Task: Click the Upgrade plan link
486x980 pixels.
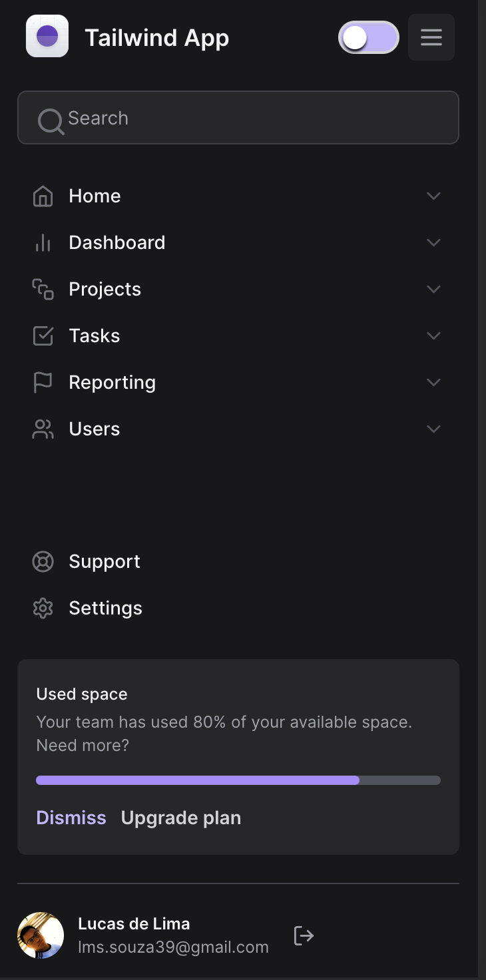Action: coord(181,818)
